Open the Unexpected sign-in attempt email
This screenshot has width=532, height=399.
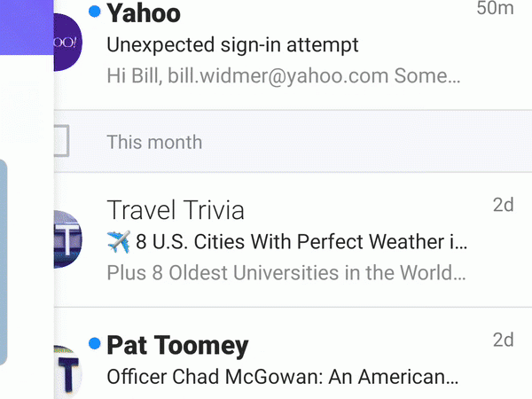[232, 44]
